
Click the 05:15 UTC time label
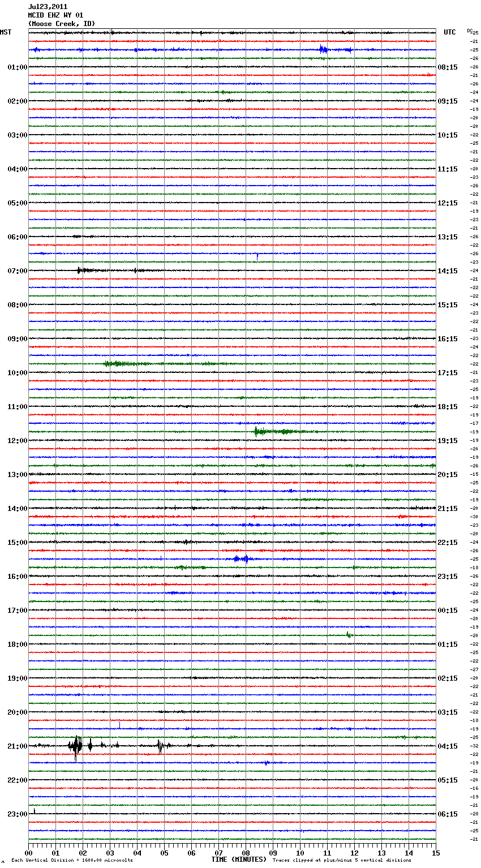[x=448, y=780]
